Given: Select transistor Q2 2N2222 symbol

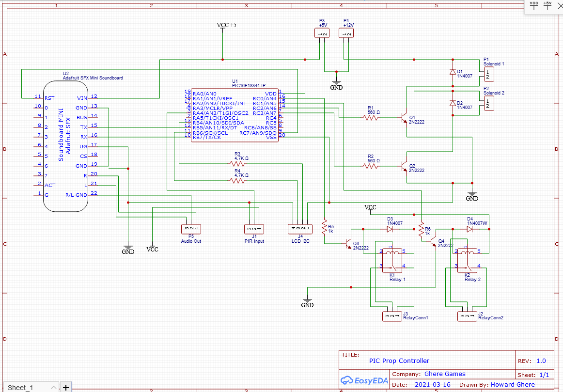Looking at the screenshot, I should [x=404, y=166].
